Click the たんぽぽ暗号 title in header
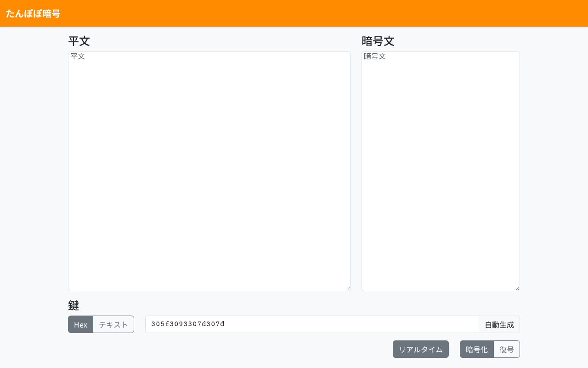 point(33,13)
